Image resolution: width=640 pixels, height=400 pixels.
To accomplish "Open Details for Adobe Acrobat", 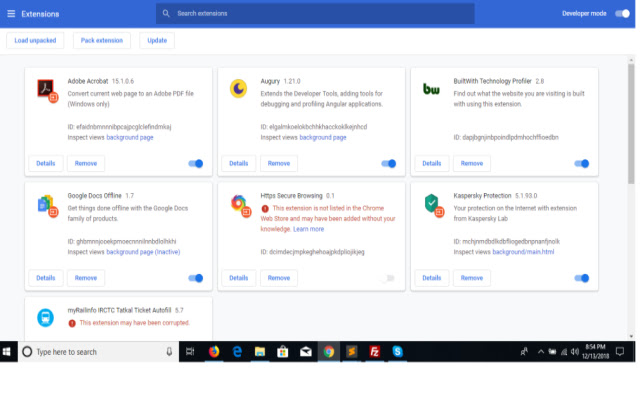I will coord(46,163).
